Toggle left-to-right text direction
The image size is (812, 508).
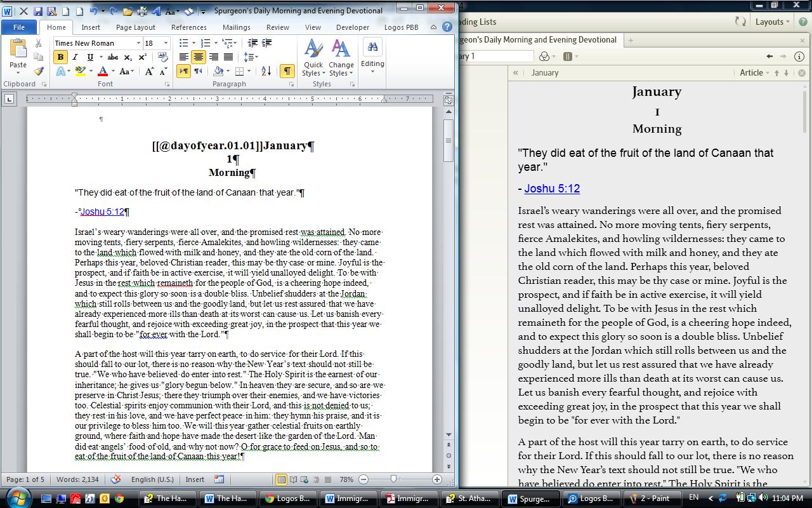(184, 71)
